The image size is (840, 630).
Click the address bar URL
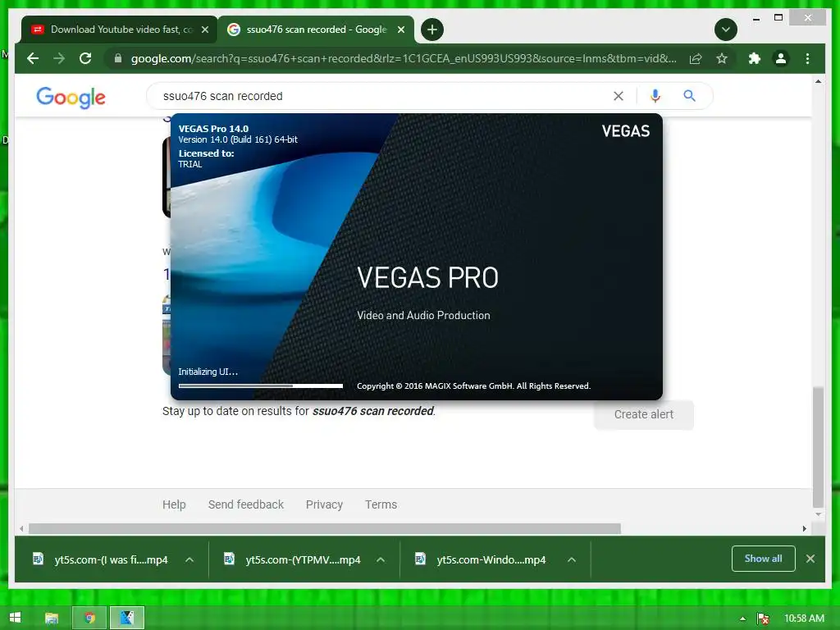point(404,58)
